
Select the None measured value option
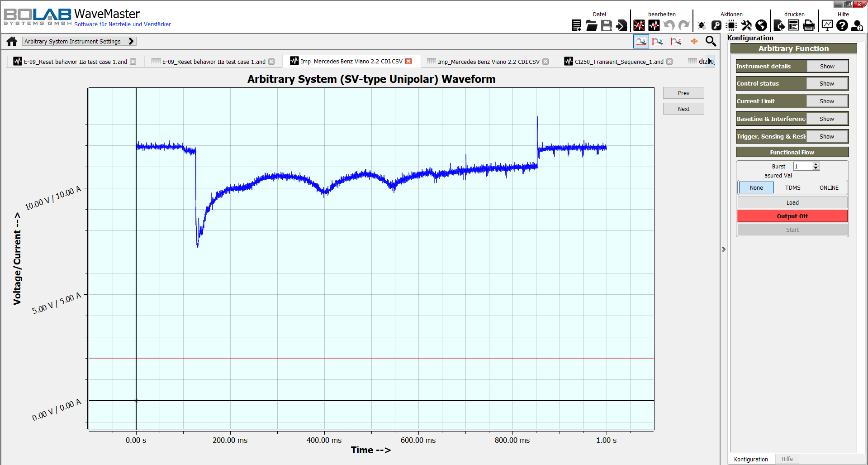[x=756, y=187]
